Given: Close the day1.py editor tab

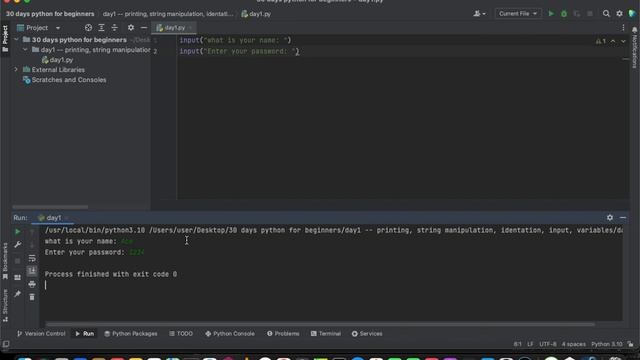Looking at the screenshot, I should (190, 28).
